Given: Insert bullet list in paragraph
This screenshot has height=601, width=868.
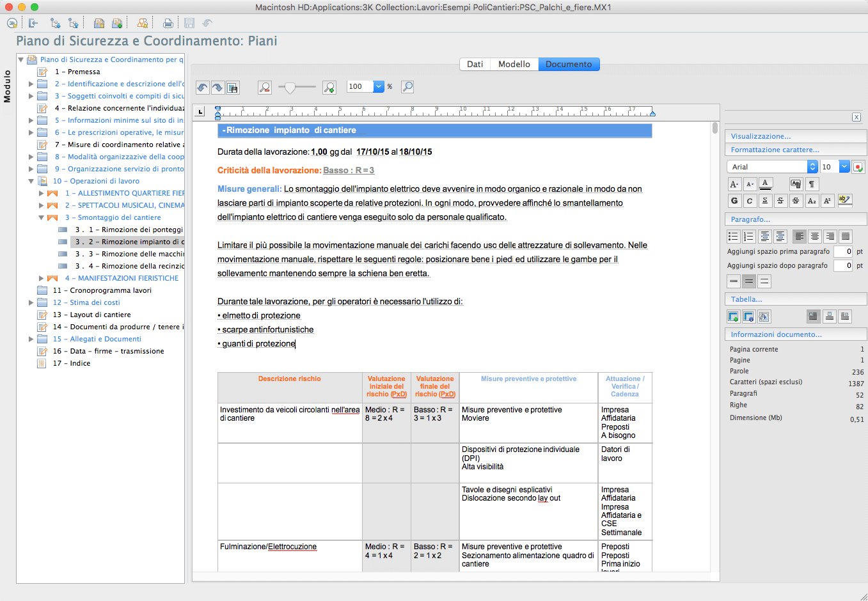Looking at the screenshot, I should (734, 237).
